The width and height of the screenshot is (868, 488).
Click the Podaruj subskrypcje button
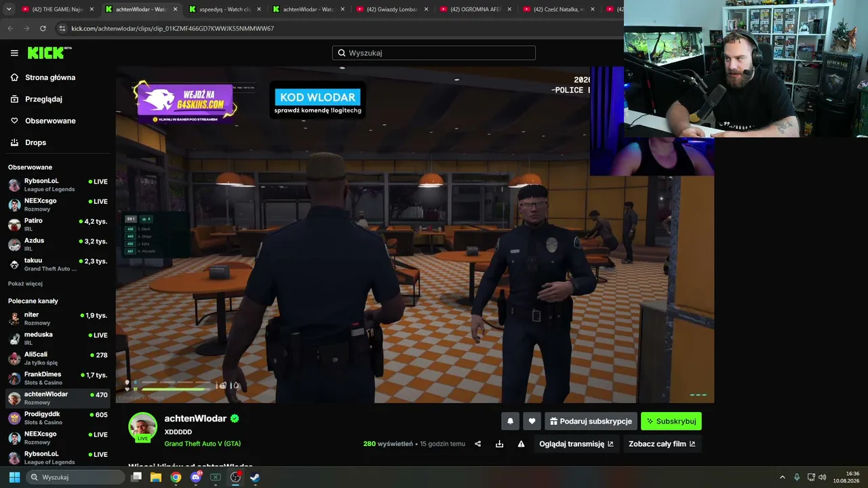pos(591,421)
